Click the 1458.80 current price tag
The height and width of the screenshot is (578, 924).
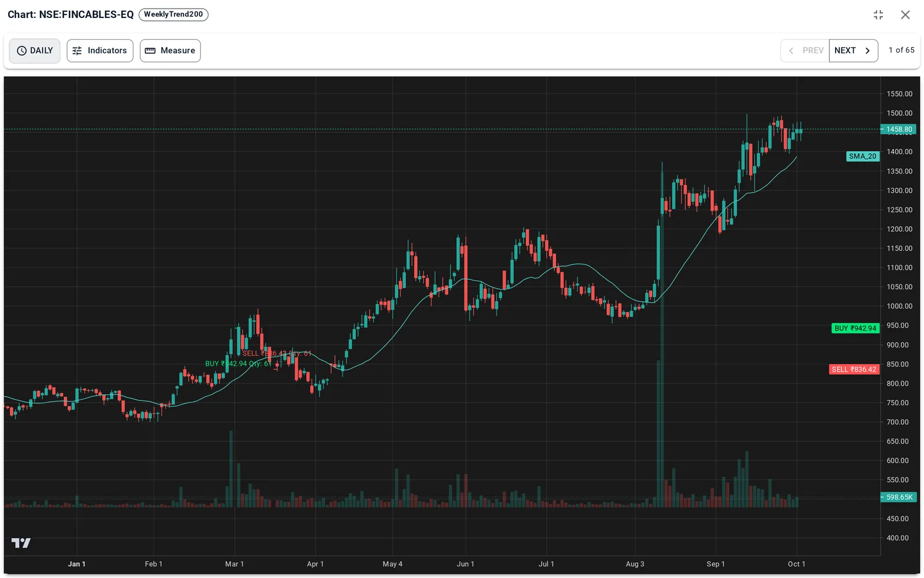point(899,129)
